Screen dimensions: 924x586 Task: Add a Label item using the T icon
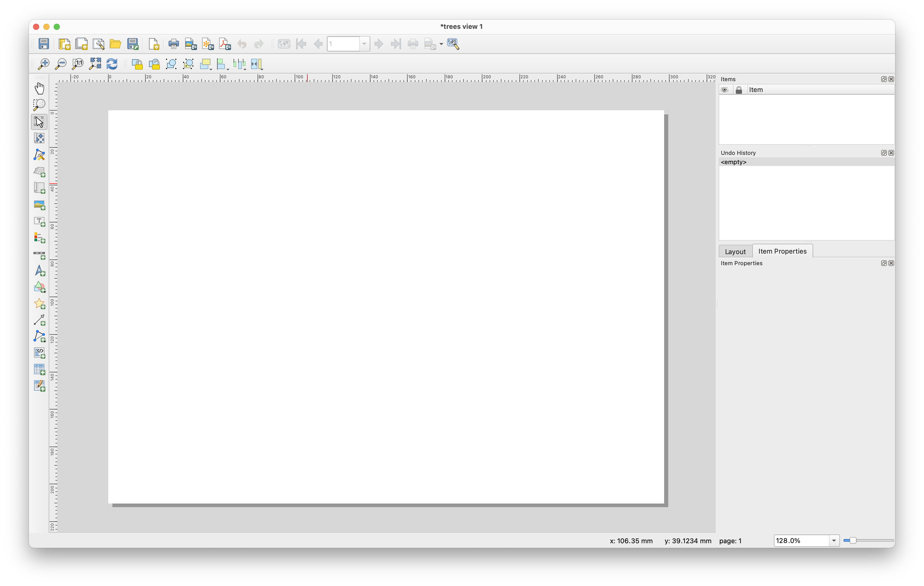click(39, 221)
